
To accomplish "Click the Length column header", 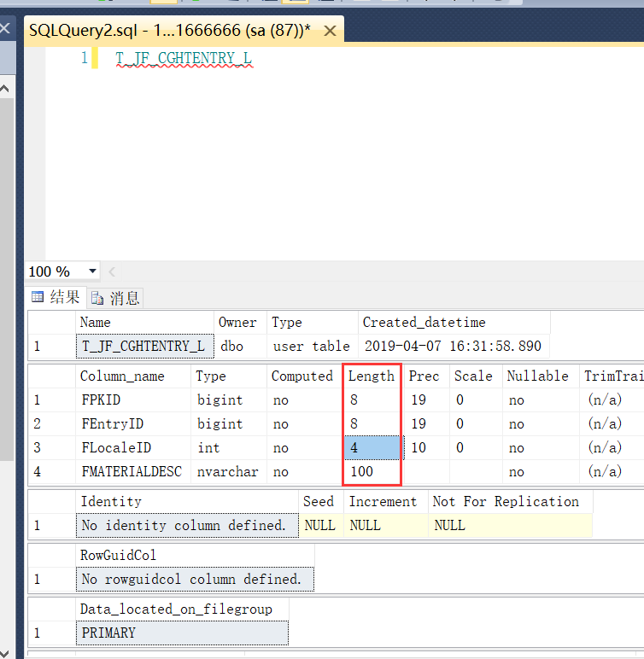I will (372, 376).
